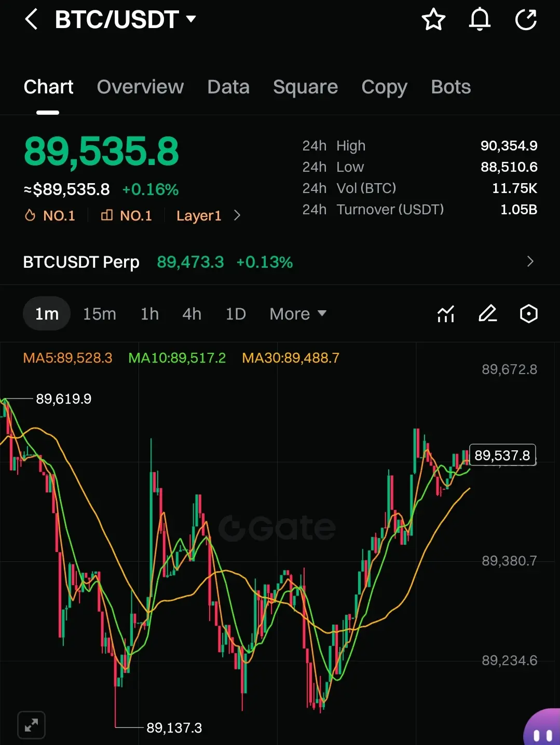Select the 4h timeframe
Screen dimensions: 560x745
coord(192,314)
